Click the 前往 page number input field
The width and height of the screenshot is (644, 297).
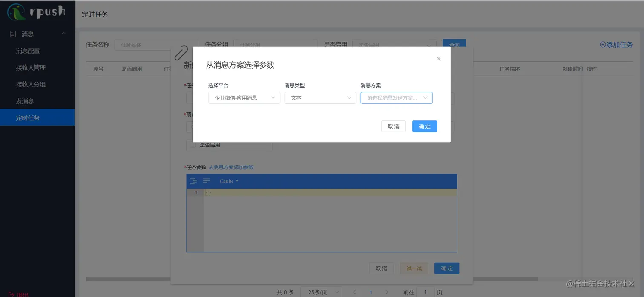(x=425, y=292)
